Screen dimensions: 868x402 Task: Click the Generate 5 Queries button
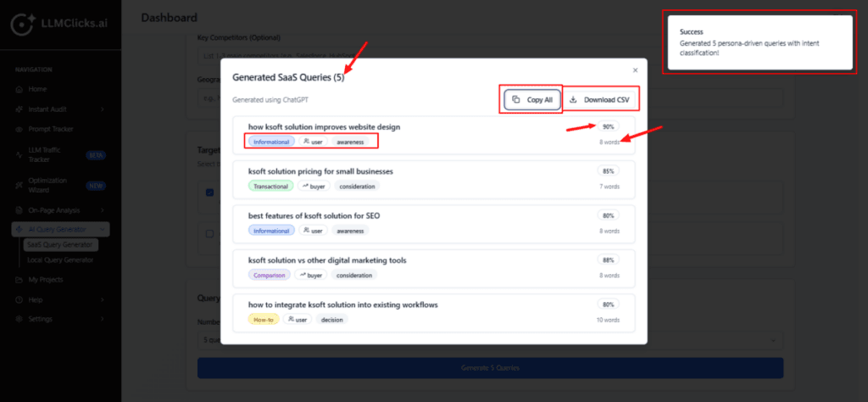click(490, 367)
